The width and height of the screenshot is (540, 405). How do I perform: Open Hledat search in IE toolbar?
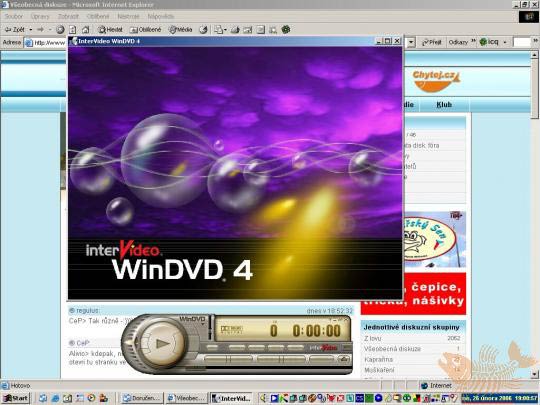110,30
